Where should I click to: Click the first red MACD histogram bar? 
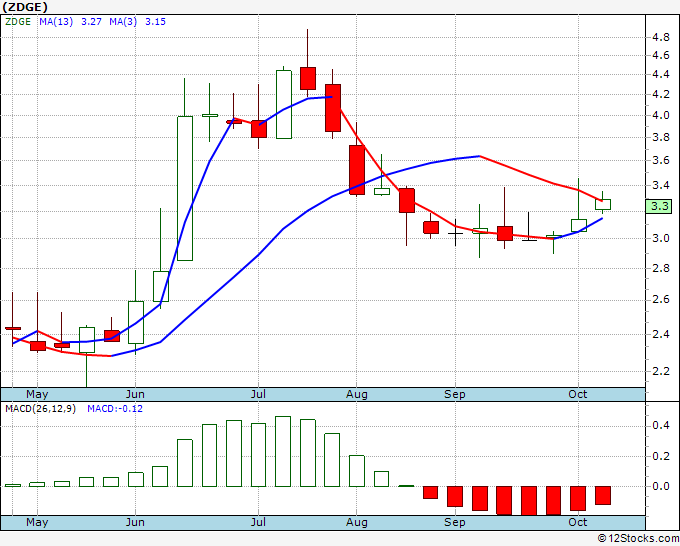tap(430, 492)
